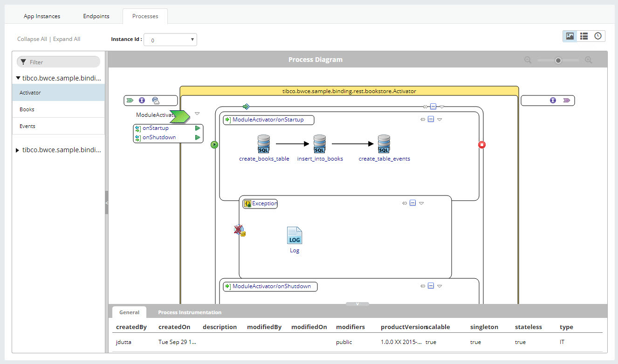Select the Log activity icon

(295, 236)
